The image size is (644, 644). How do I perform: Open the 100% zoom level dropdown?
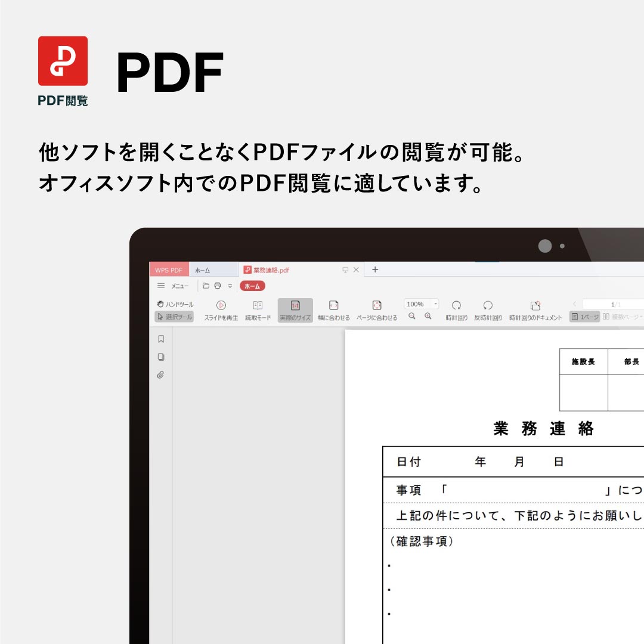tap(435, 304)
